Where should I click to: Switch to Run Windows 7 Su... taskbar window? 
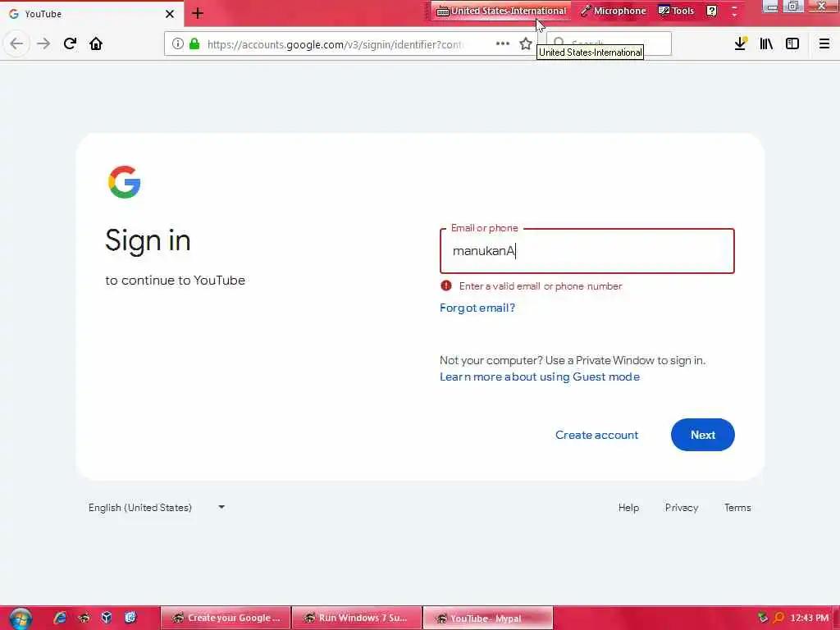click(358, 618)
